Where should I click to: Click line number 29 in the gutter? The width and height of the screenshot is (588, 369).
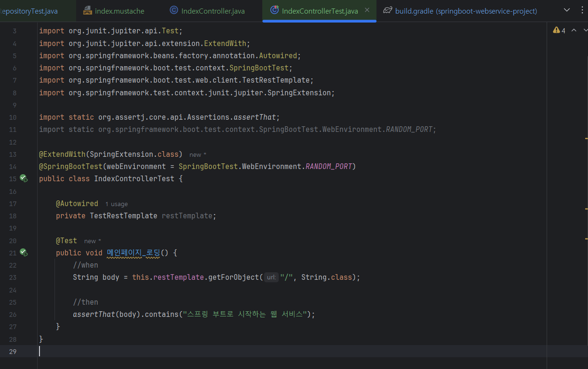tap(12, 351)
